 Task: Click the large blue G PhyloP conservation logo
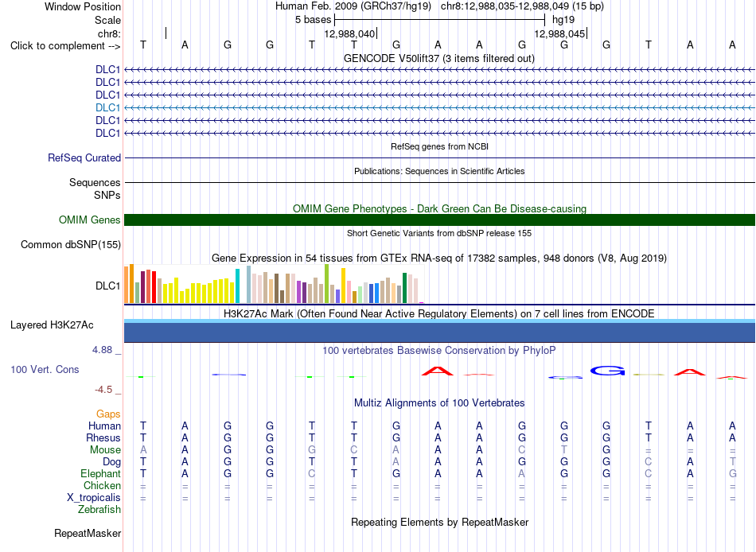point(607,371)
